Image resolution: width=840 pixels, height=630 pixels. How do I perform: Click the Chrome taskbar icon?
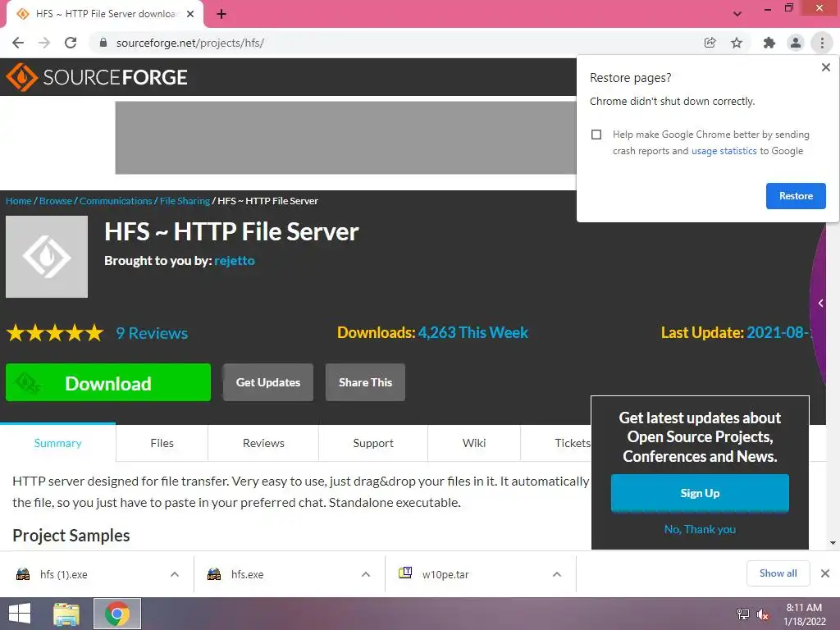click(117, 614)
